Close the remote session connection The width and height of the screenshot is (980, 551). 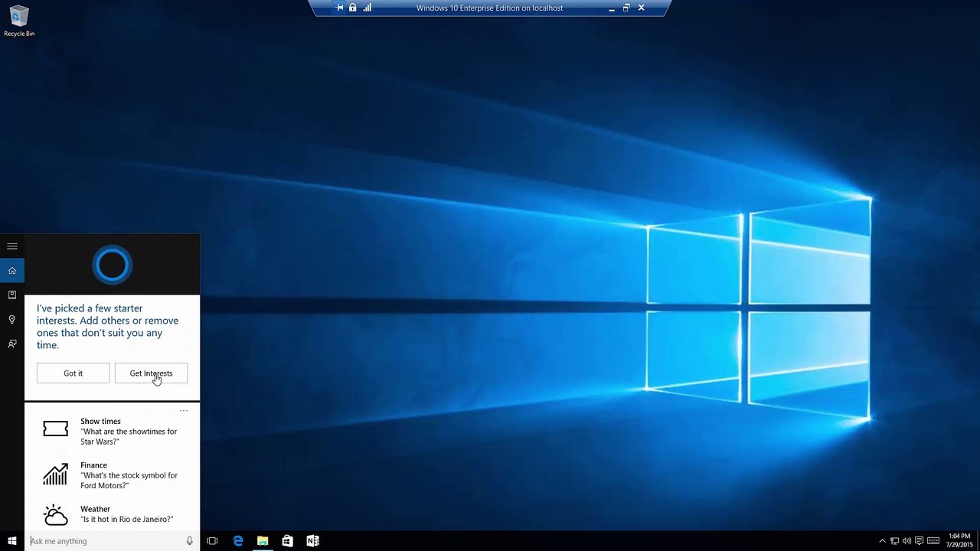642,8
